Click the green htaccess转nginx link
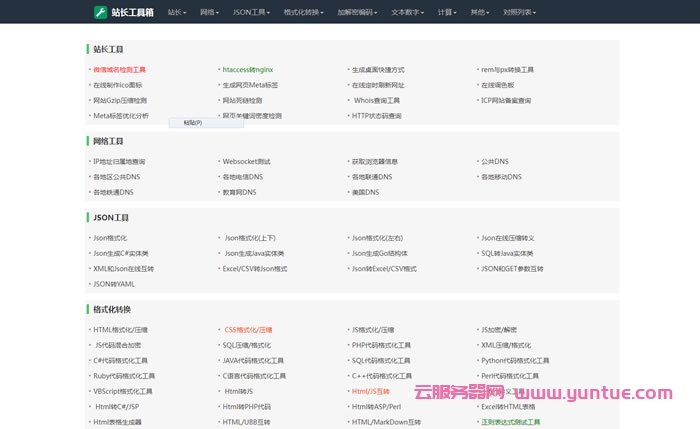Image resolution: width=700 pixels, height=429 pixels. 248,70
